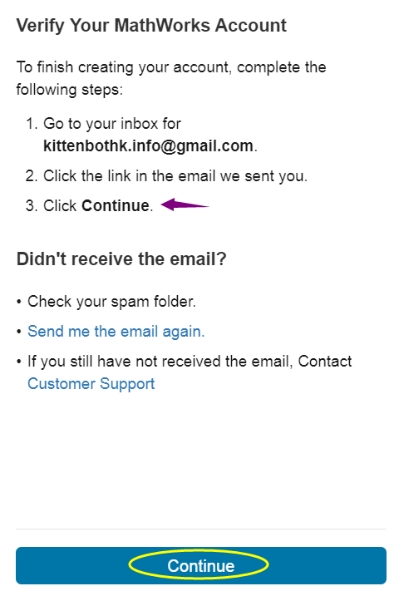This screenshot has height=591, width=394.
Task: Click the 'If you still have not received' text
Action: pos(189,361)
